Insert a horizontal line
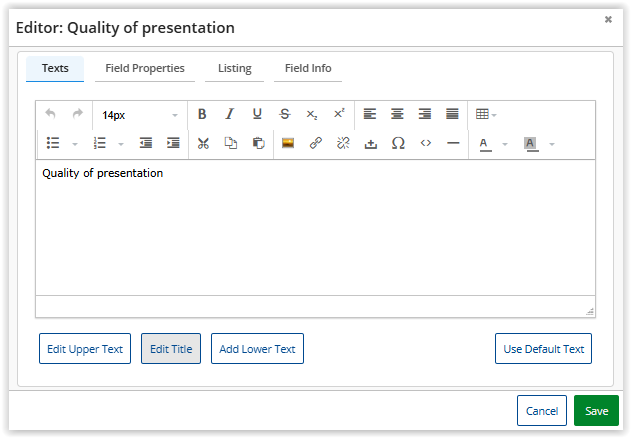The width and height of the screenshot is (631, 438). [453, 144]
